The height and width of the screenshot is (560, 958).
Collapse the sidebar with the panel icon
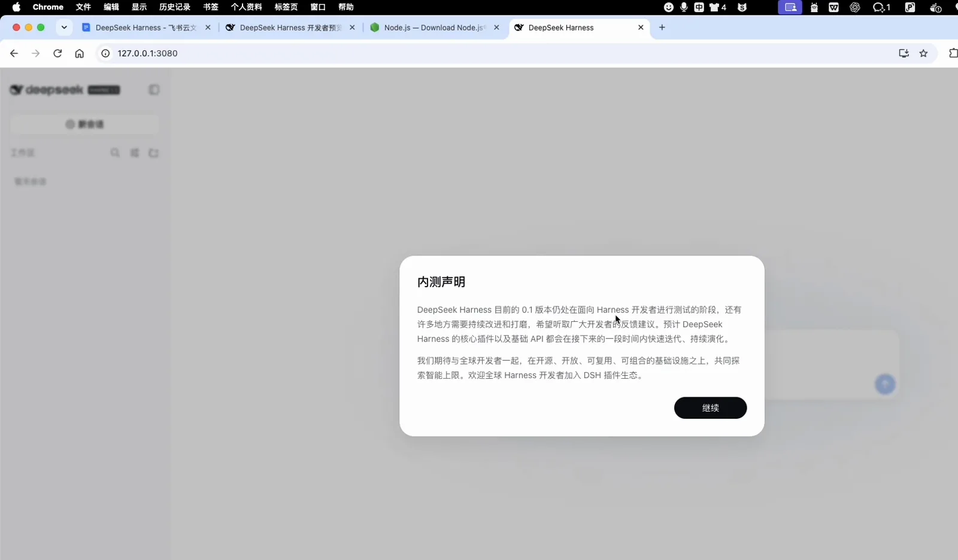click(x=154, y=90)
